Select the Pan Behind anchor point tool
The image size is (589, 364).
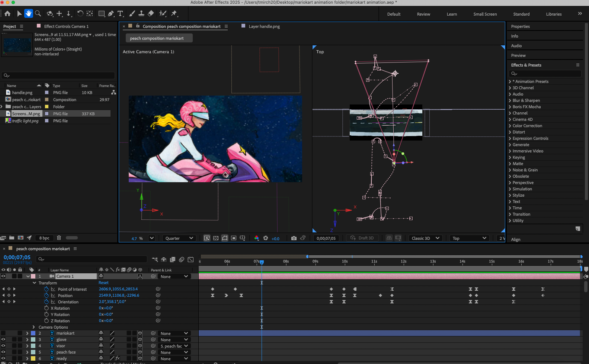click(90, 14)
